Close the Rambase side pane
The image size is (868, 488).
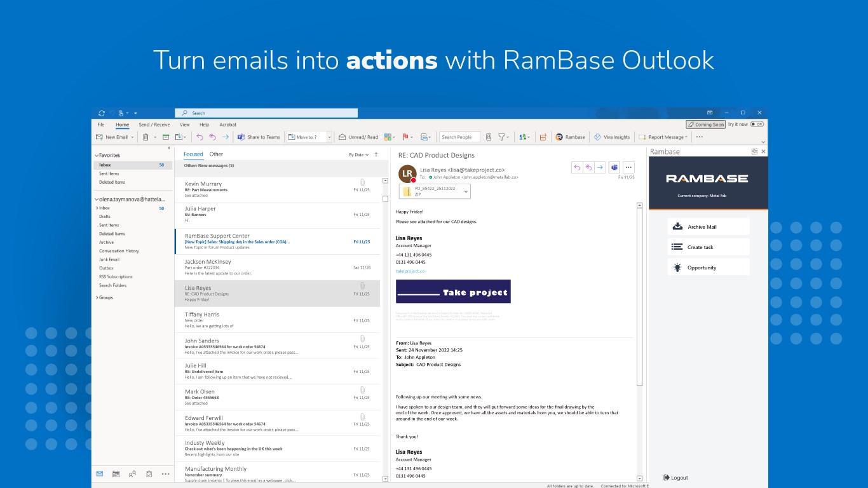pyautogui.click(x=763, y=151)
